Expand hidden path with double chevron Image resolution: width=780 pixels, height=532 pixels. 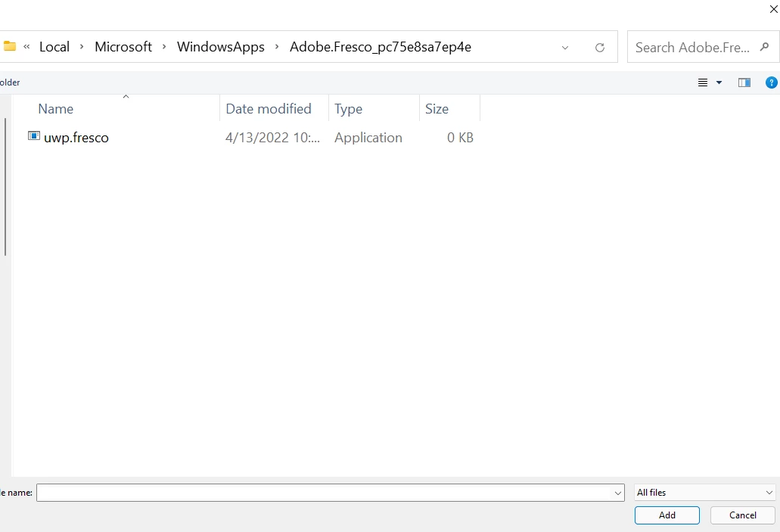pos(27,47)
